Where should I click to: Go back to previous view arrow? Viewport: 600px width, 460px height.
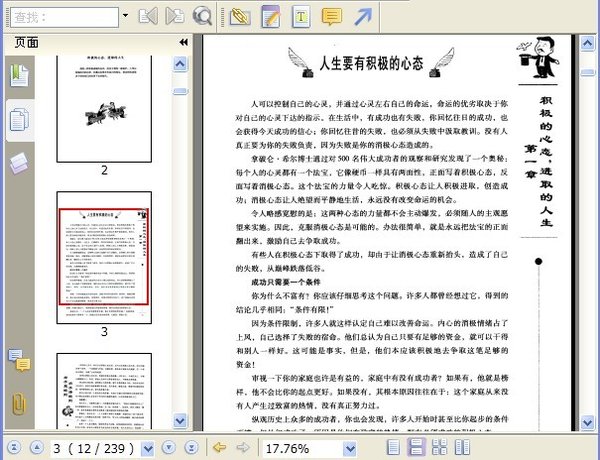tap(219, 447)
